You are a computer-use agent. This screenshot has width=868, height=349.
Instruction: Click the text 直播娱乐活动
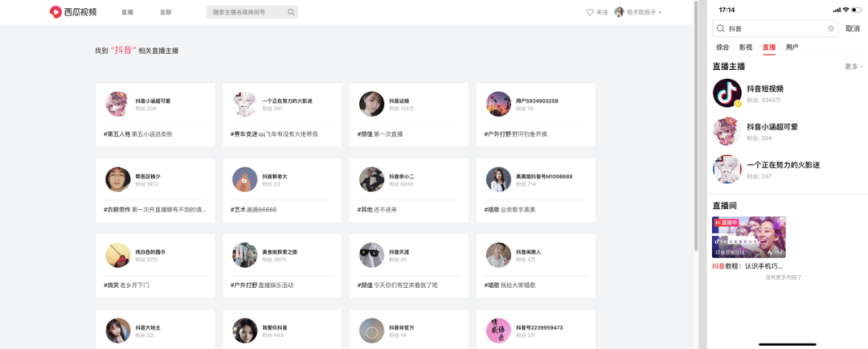point(275,285)
